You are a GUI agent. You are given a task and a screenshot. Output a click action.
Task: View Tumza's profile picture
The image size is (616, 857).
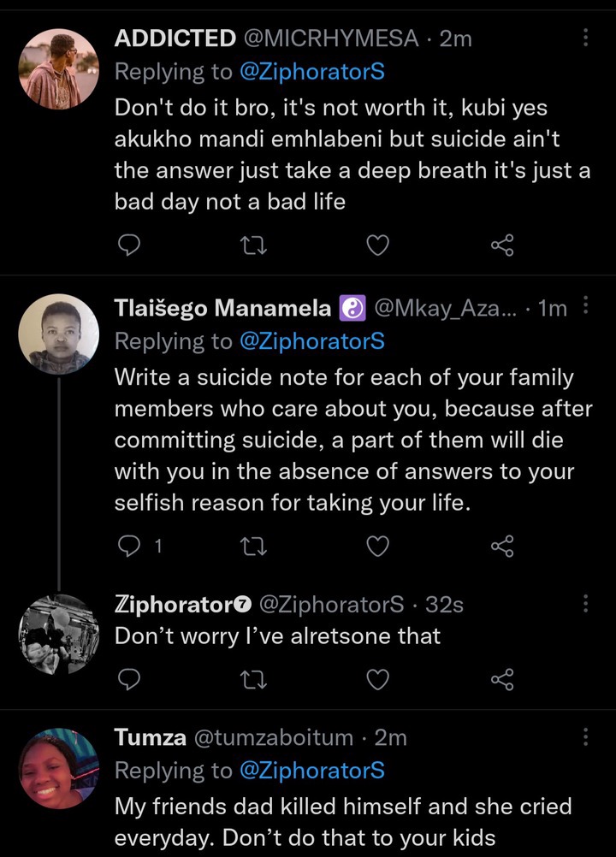59,768
